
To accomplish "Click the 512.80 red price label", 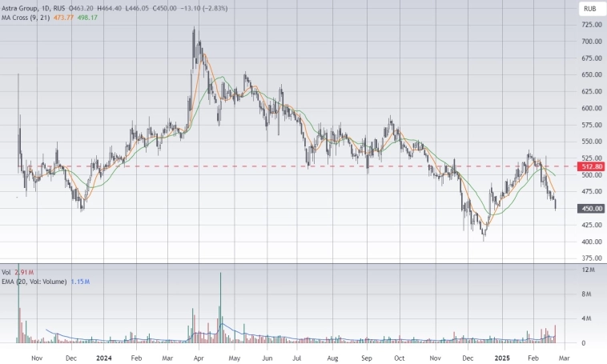I will coord(591,166).
